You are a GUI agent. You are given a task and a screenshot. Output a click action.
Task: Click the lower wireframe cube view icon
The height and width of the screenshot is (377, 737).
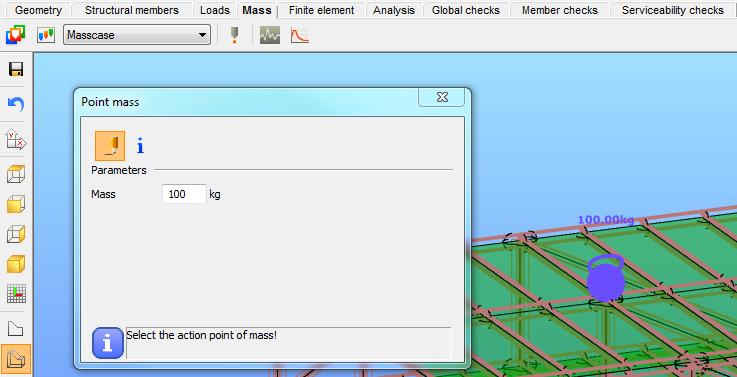[x=16, y=234]
